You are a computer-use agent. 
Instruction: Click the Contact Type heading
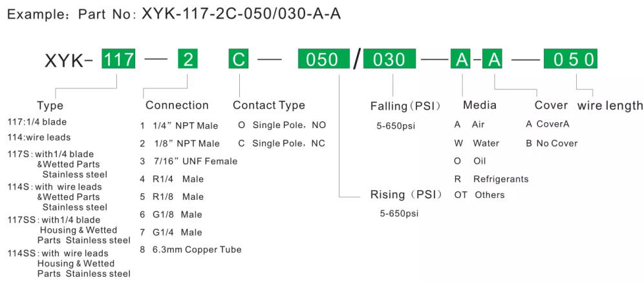point(269,105)
